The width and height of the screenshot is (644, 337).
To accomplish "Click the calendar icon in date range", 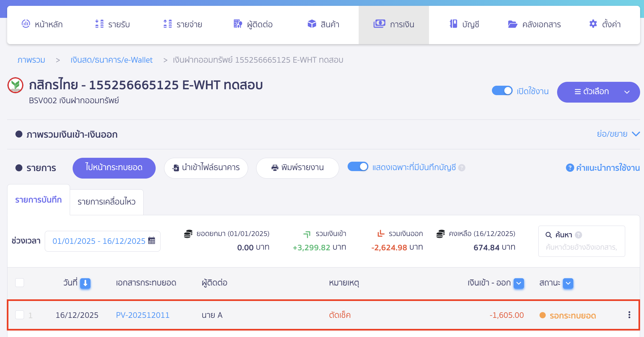I will pyautogui.click(x=151, y=241).
